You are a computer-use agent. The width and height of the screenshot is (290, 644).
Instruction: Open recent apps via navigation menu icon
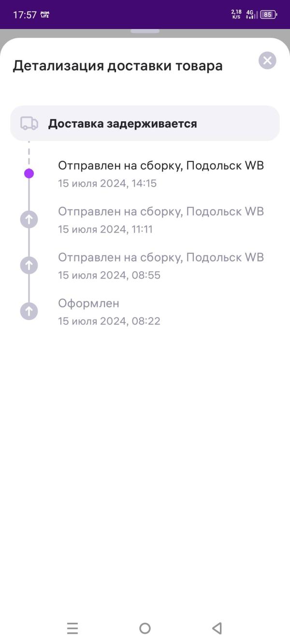coord(72,628)
